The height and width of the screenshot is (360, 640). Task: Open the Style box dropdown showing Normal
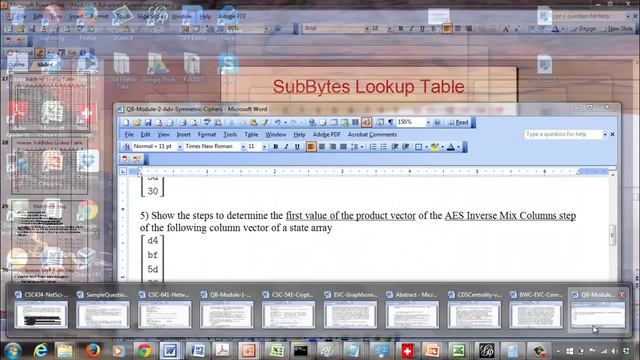(180, 147)
